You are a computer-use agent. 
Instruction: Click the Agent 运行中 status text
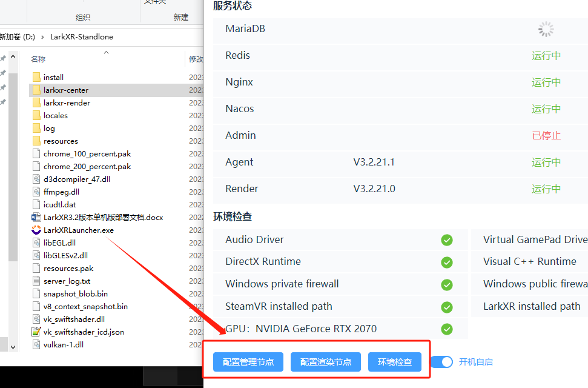click(546, 162)
